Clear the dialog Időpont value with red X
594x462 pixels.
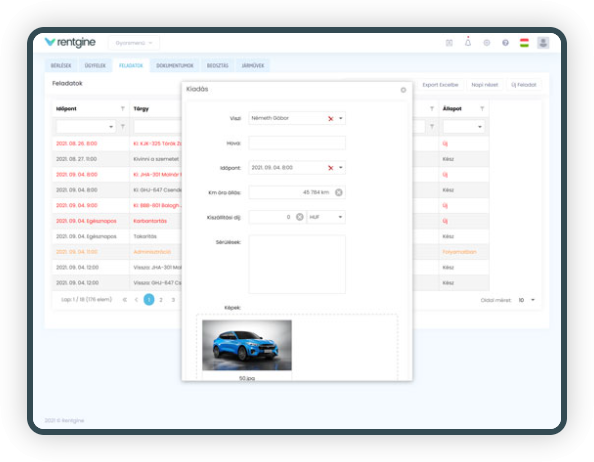point(330,168)
